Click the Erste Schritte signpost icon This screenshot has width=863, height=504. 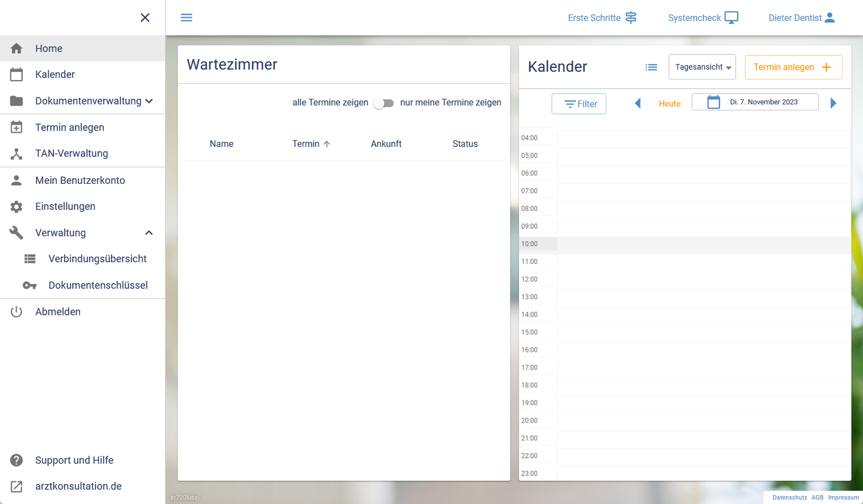click(x=631, y=18)
